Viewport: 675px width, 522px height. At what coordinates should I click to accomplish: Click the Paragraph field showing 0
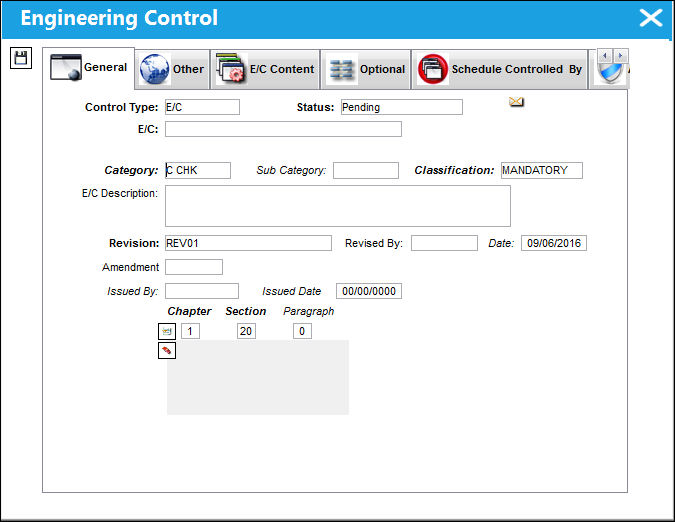[302, 331]
